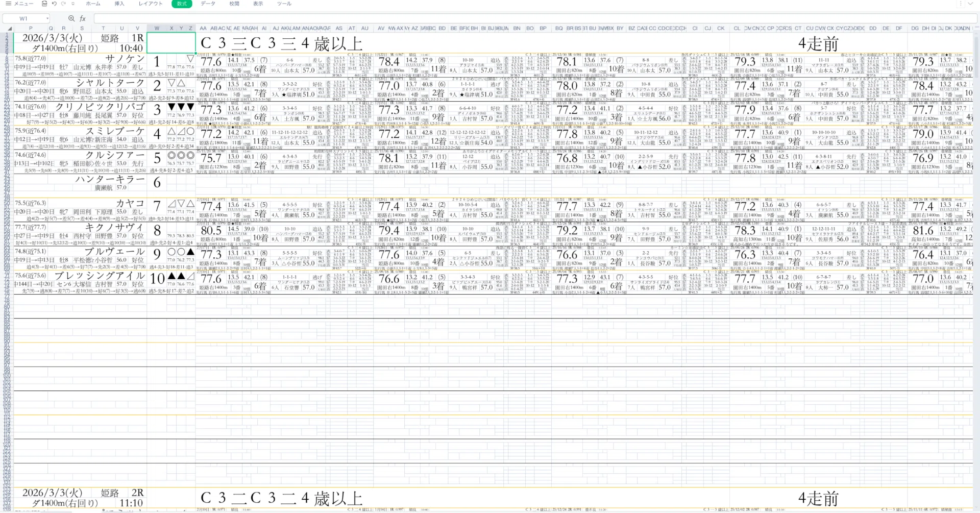Click the cell with 2026/3/3(火) for 1R
Viewport: 980px width, 513px height.
point(52,38)
